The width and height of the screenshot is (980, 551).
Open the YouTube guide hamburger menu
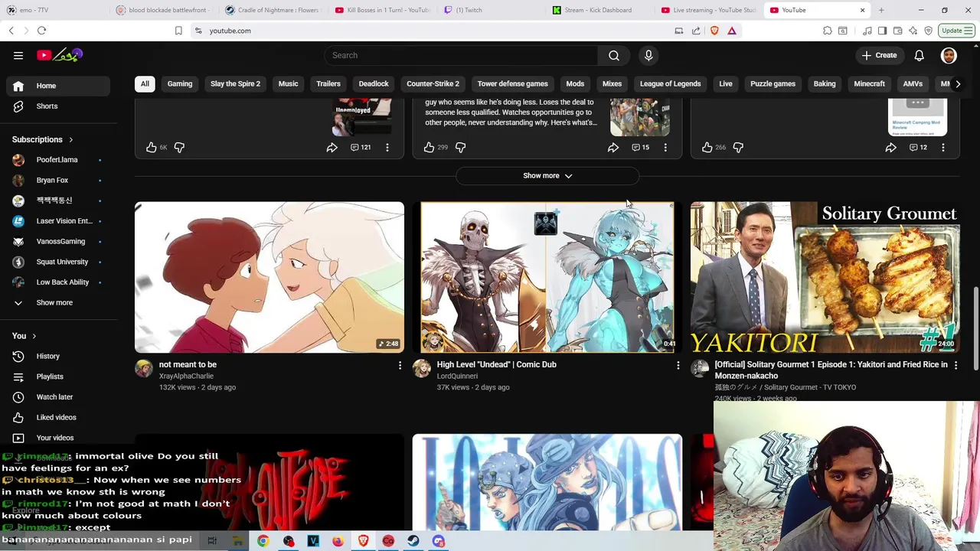[x=18, y=55]
